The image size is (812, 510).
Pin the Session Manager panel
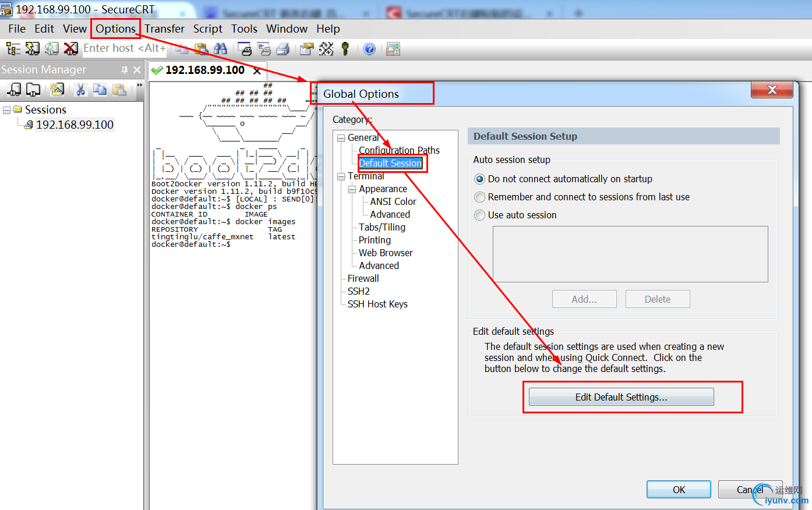coord(125,70)
